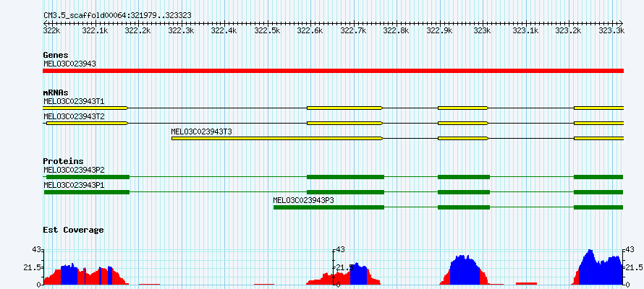Screen dimensions: 644x289
Task: Click the 322.1k ruler tick label
Action: point(95,30)
